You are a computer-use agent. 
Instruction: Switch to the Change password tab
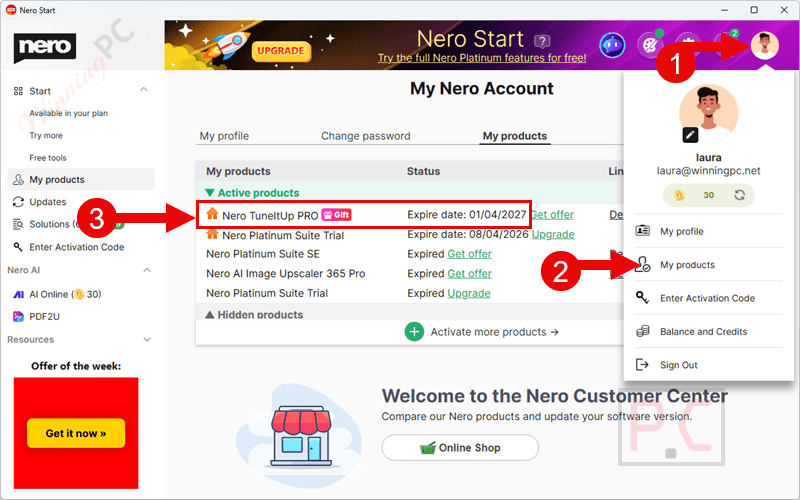pos(365,136)
